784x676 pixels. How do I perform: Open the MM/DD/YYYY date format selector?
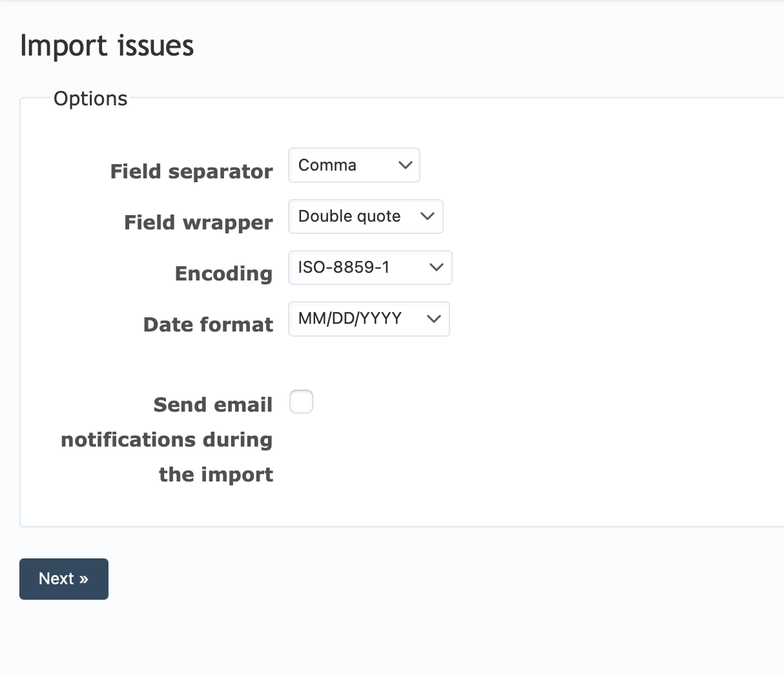[369, 319]
